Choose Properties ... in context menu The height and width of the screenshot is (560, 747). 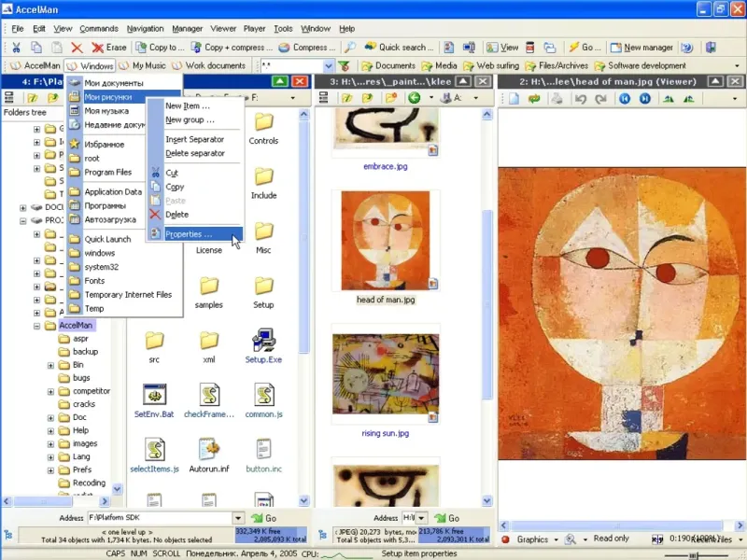pyautogui.click(x=195, y=234)
